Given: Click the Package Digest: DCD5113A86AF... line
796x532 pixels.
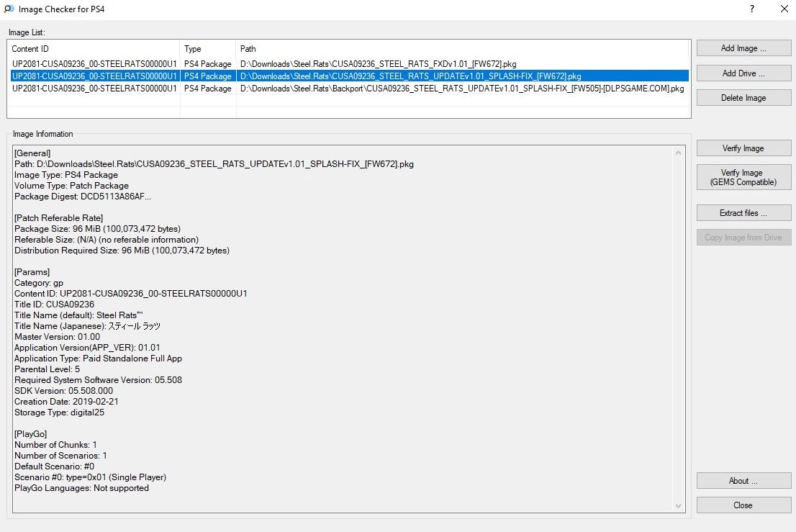Looking at the screenshot, I should tap(83, 197).
